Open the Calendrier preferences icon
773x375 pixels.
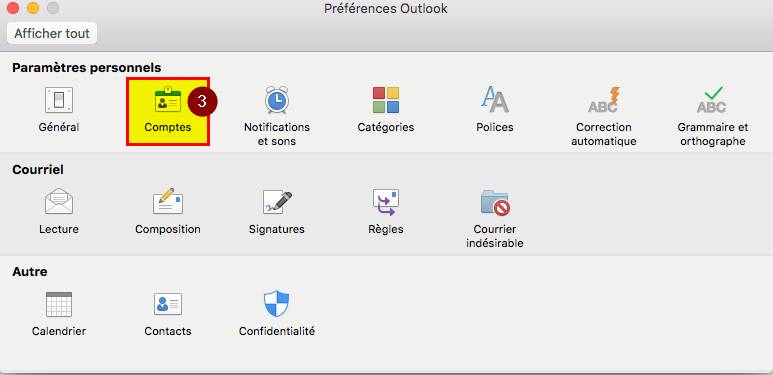[59, 304]
